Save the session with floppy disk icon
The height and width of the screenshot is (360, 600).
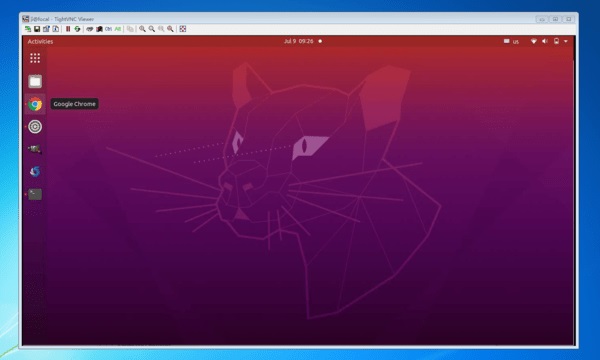click(x=37, y=29)
